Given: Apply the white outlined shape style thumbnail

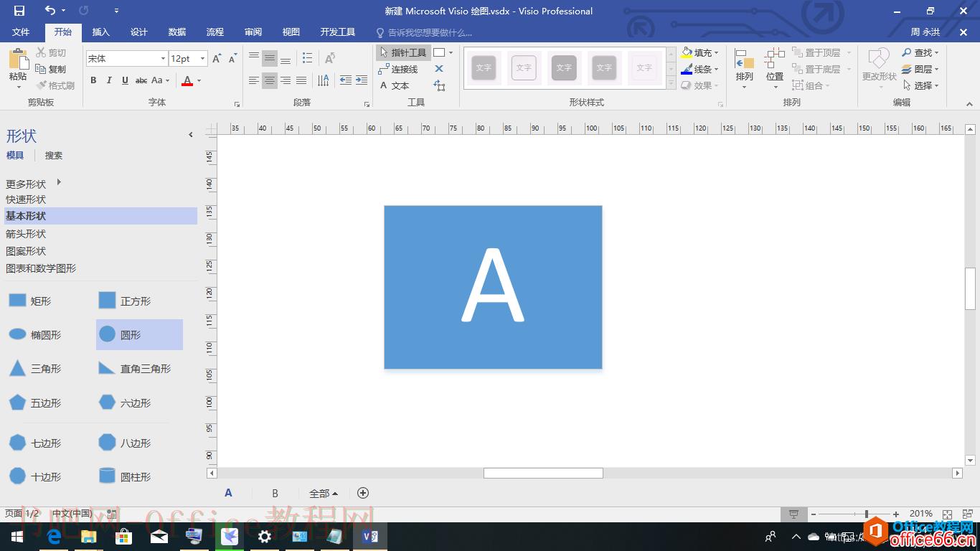Looking at the screenshot, I should [524, 68].
